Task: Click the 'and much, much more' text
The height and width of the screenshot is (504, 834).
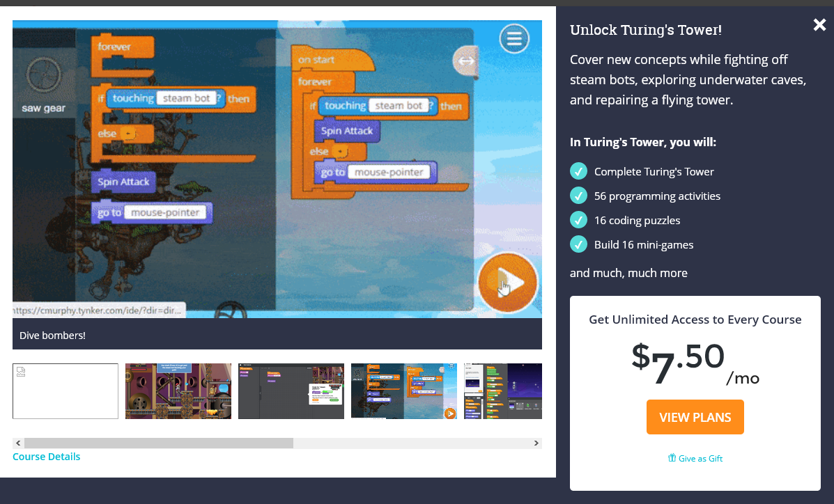Action: (x=628, y=274)
